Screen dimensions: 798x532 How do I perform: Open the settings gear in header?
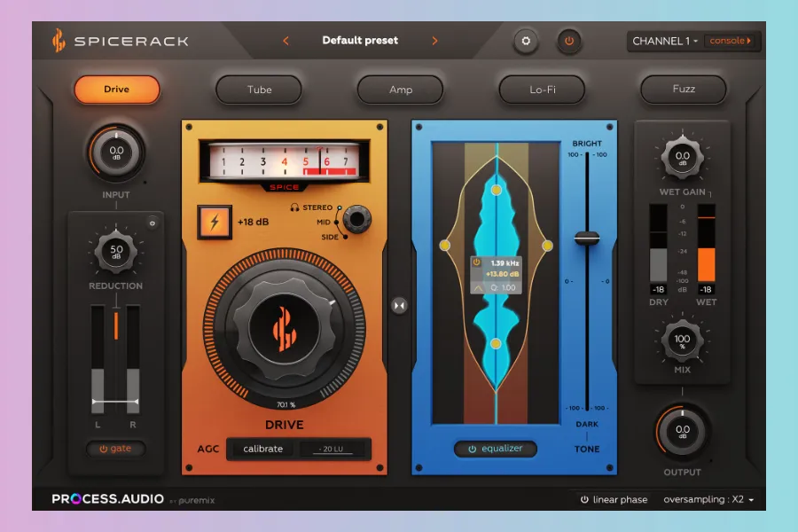click(x=526, y=41)
